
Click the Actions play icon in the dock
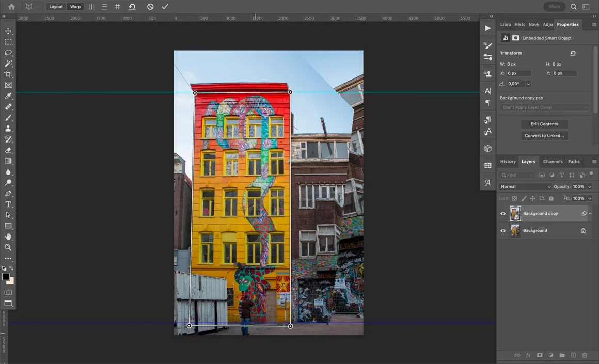click(x=488, y=28)
